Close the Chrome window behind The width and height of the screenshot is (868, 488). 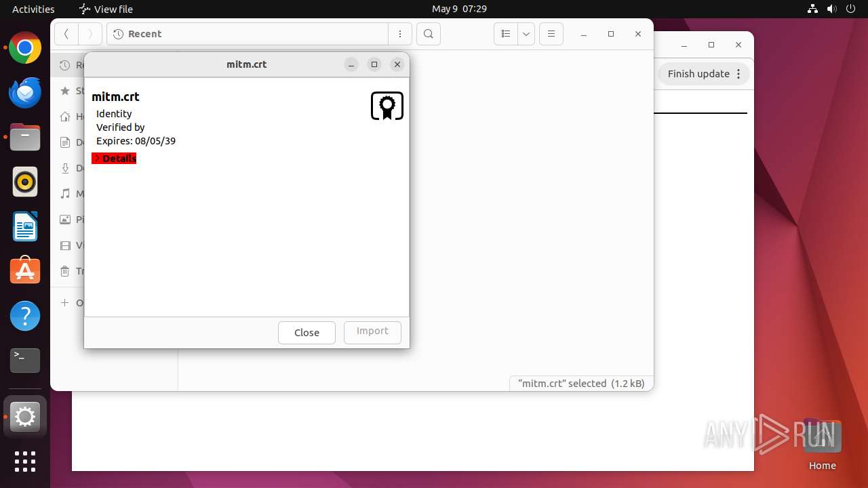(738, 45)
